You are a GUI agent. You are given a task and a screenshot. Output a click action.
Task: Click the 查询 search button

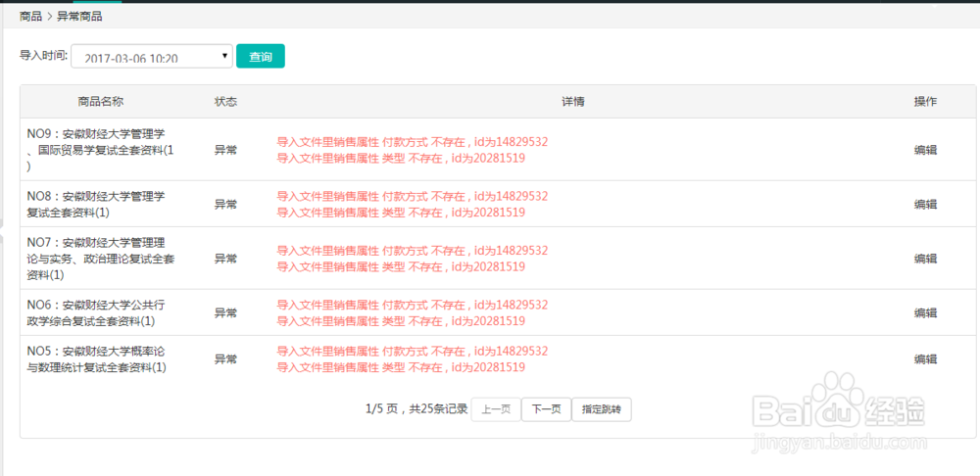[261, 56]
